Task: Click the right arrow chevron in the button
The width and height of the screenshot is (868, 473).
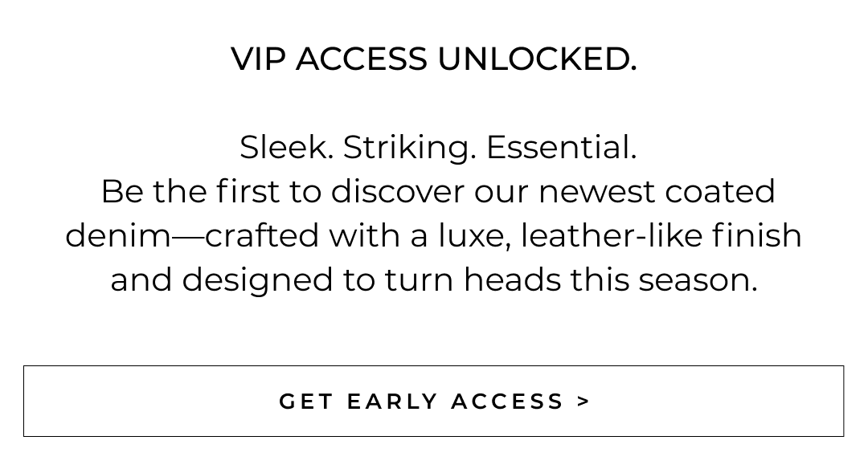Action: click(x=583, y=401)
